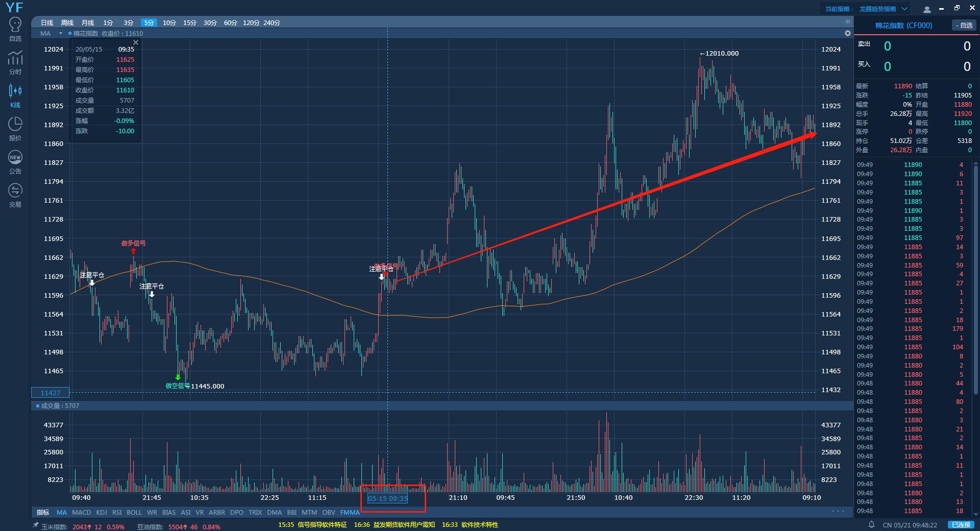The height and width of the screenshot is (531, 980).
Task: Select the K线 candlestick view icon
Action: [15, 95]
